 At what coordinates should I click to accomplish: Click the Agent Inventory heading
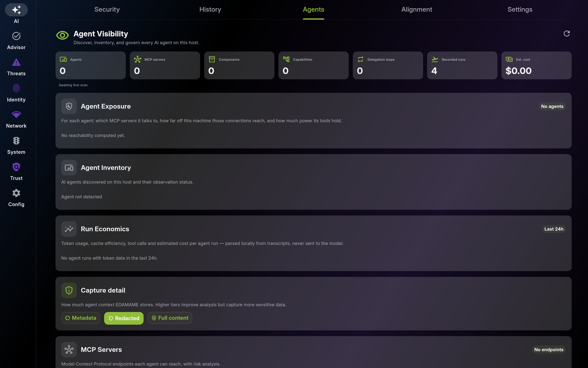(106, 168)
